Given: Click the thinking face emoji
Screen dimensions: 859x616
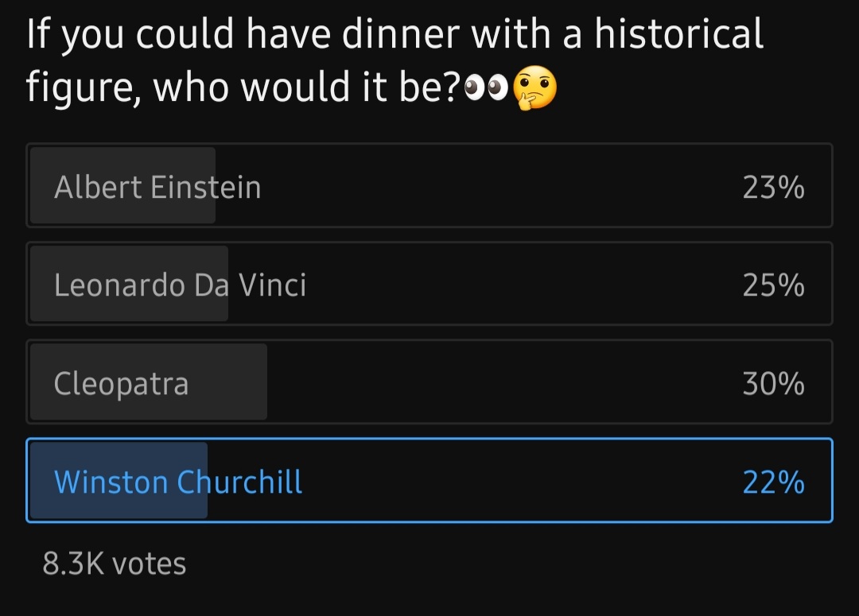Looking at the screenshot, I should (x=534, y=87).
